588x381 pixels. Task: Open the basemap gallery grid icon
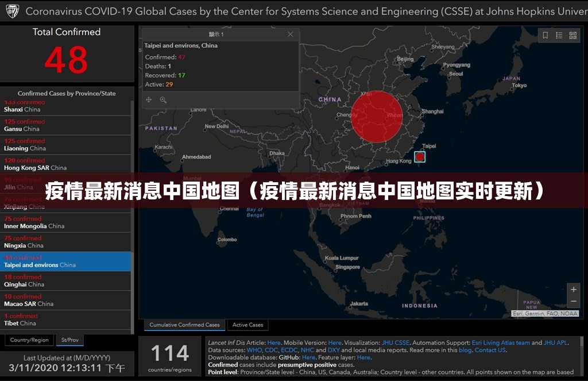(x=573, y=36)
